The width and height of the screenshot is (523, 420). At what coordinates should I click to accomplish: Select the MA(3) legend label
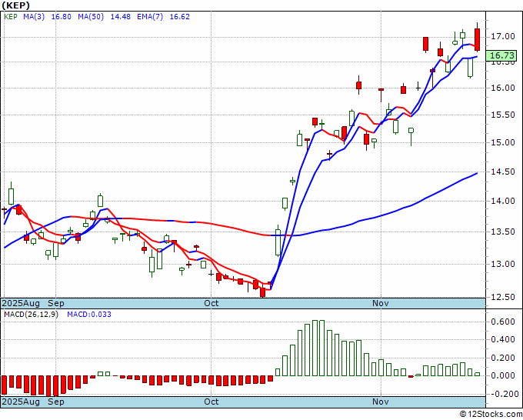[x=34, y=17]
